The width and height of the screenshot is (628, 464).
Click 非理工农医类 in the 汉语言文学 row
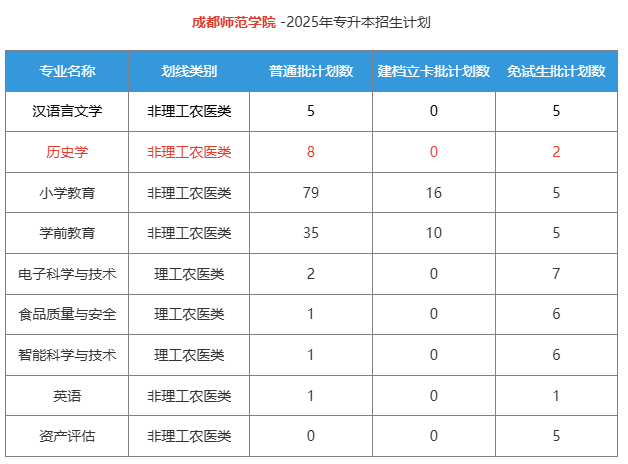[x=189, y=111]
